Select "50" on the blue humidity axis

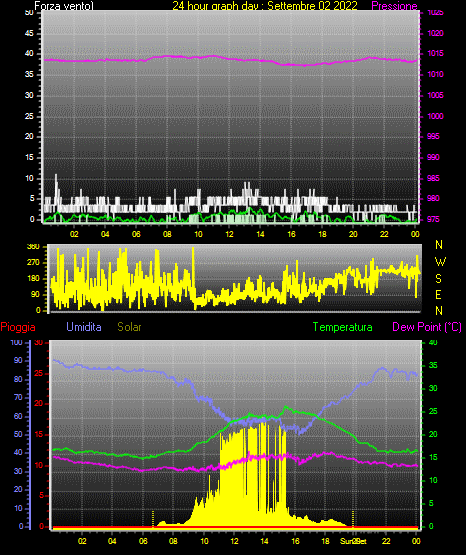coord(18,434)
